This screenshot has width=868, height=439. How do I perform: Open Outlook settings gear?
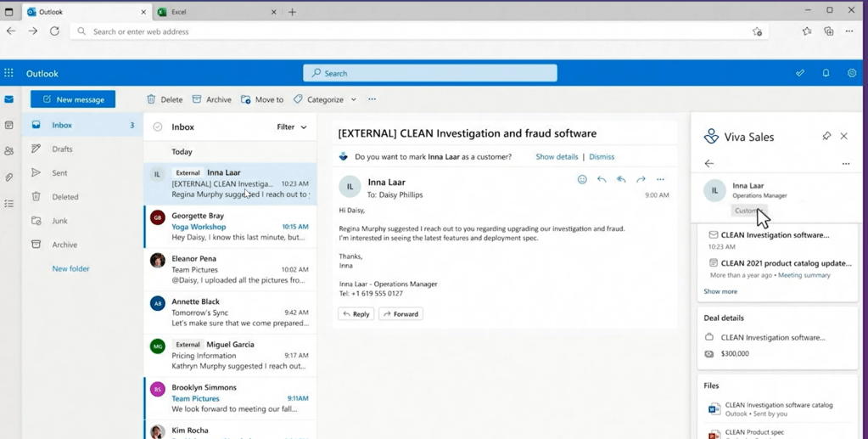[x=852, y=73]
